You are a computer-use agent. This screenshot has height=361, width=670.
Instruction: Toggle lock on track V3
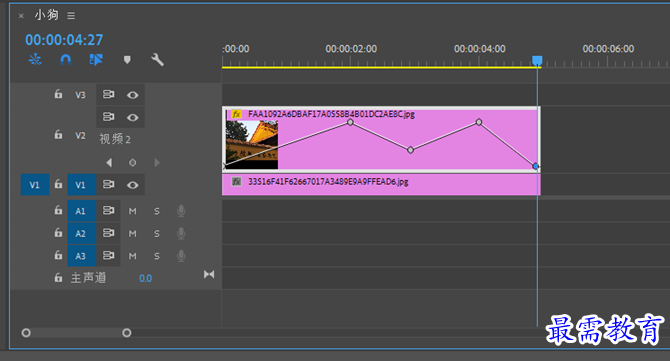coord(58,94)
